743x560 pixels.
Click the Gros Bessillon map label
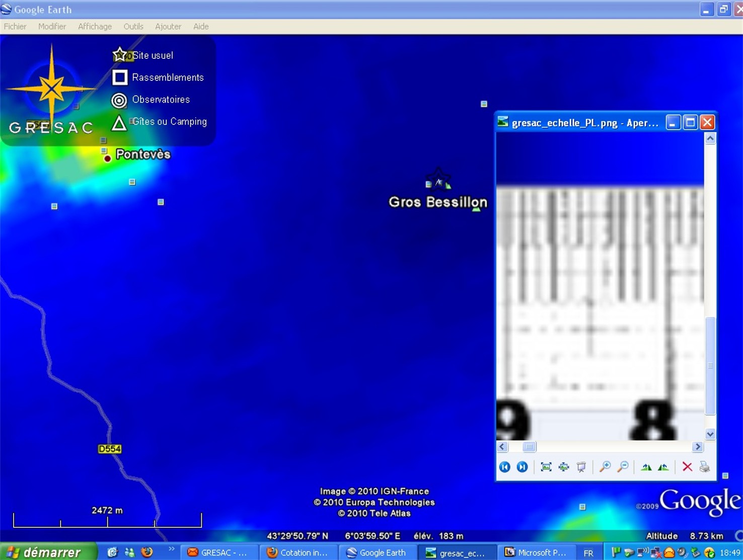pos(438,202)
